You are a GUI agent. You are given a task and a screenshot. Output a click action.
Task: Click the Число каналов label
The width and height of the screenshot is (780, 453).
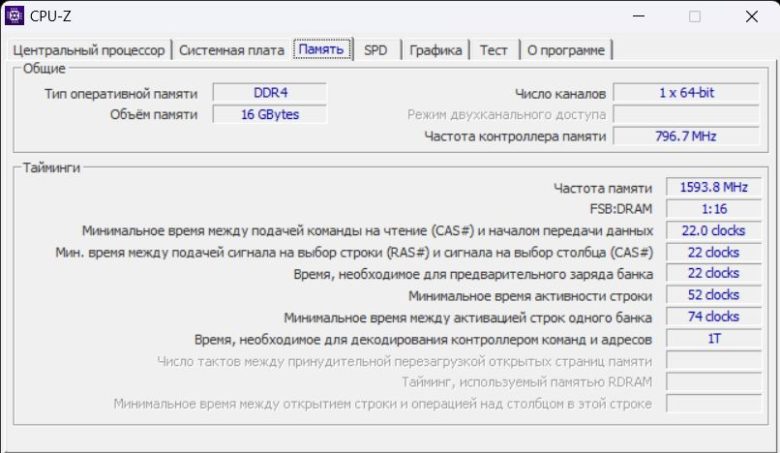[x=561, y=93]
